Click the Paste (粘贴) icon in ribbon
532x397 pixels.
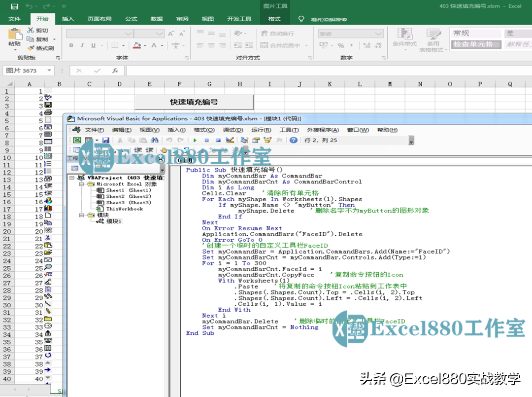15,34
